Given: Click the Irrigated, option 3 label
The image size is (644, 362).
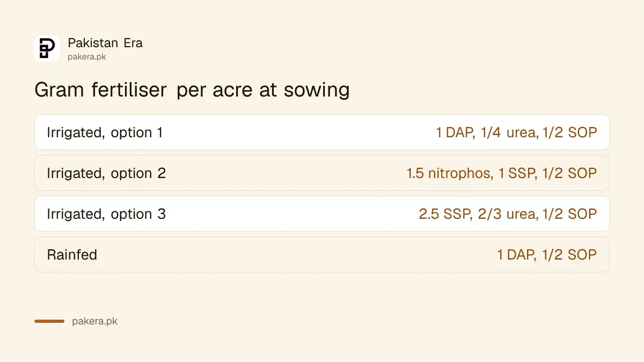Looking at the screenshot, I should coord(106,214).
